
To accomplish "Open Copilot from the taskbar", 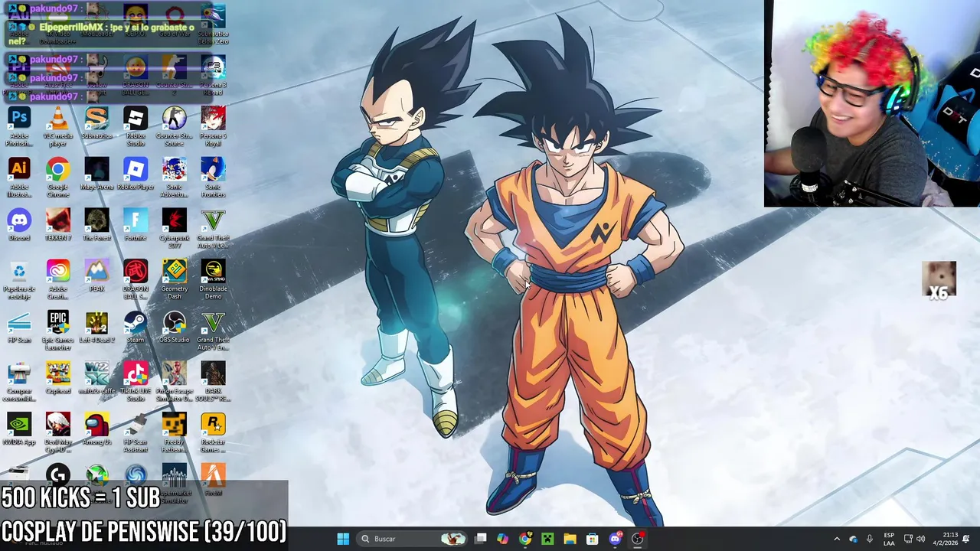I will pyautogui.click(x=502, y=539).
